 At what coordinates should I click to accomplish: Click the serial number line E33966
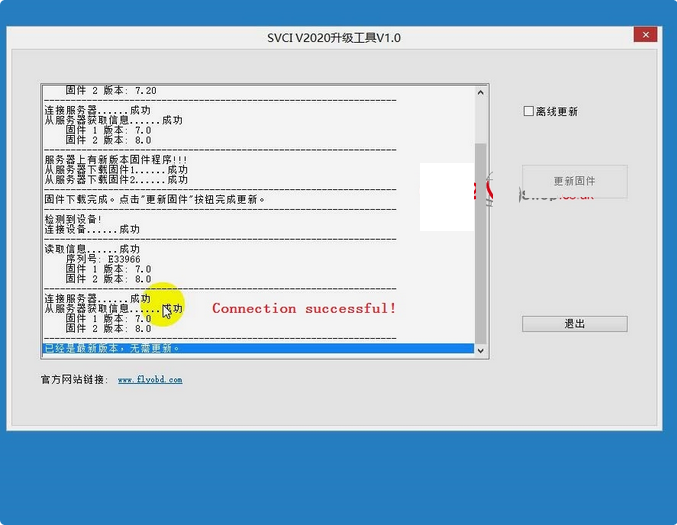click(x=103, y=259)
